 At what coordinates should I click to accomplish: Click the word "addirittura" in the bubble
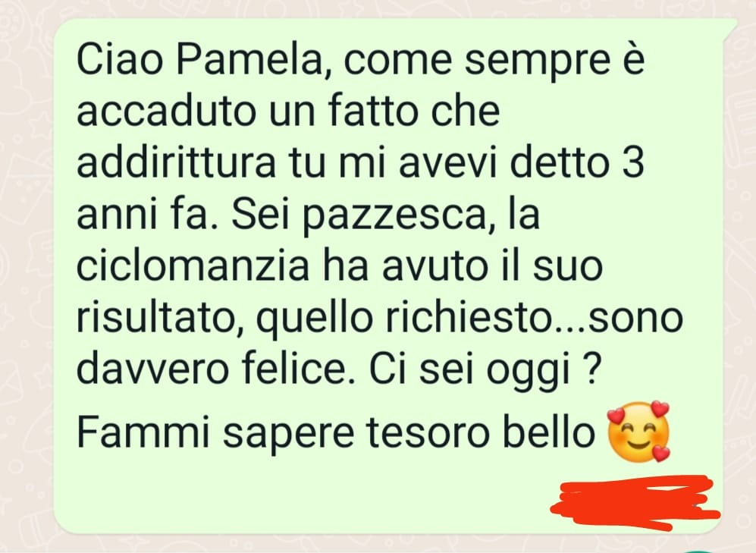(x=176, y=162)
